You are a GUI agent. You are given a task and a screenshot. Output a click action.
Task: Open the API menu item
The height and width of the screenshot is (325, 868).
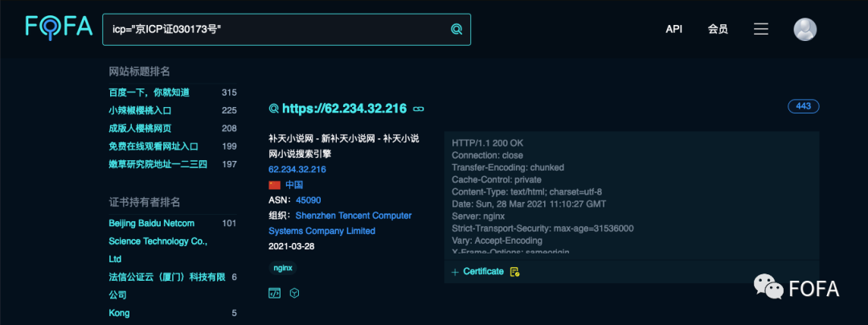tap(674, 29)
